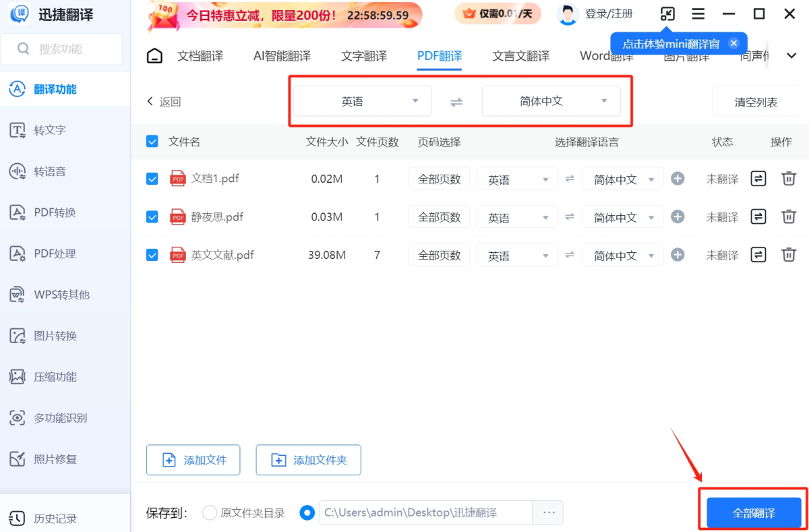Image resolution: width=809 pixels, height=532 pixels.
Task: Click the 添加文件 button
Action: coord(193,460)
